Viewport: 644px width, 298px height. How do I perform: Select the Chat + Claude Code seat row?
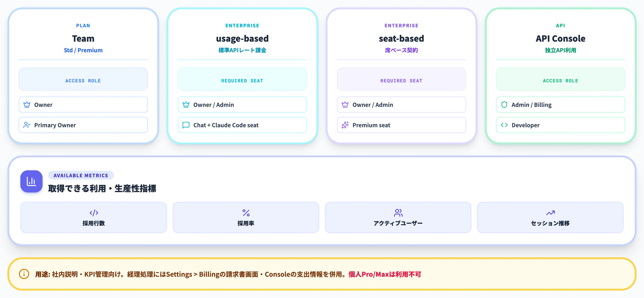click(242, 125)
